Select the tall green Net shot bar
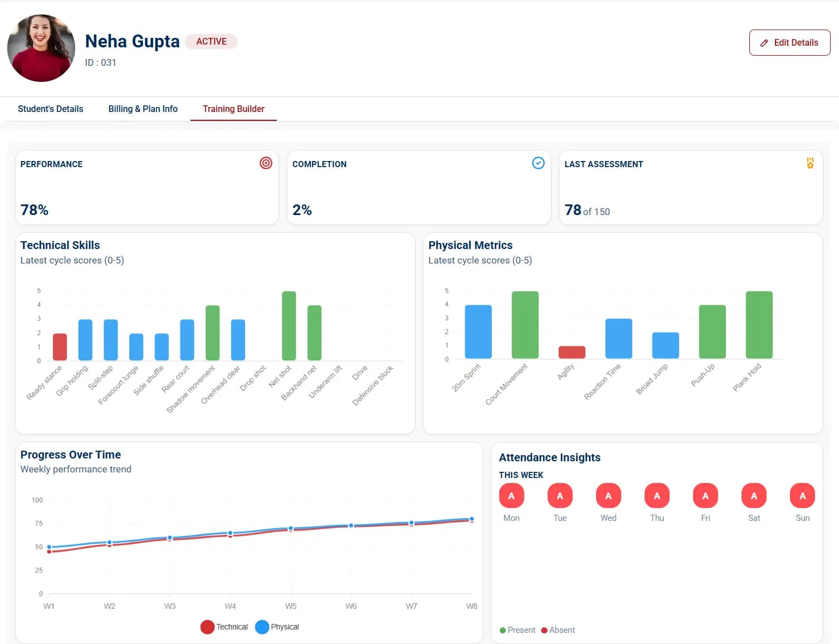The image size is (839, 644). point(289,326)
